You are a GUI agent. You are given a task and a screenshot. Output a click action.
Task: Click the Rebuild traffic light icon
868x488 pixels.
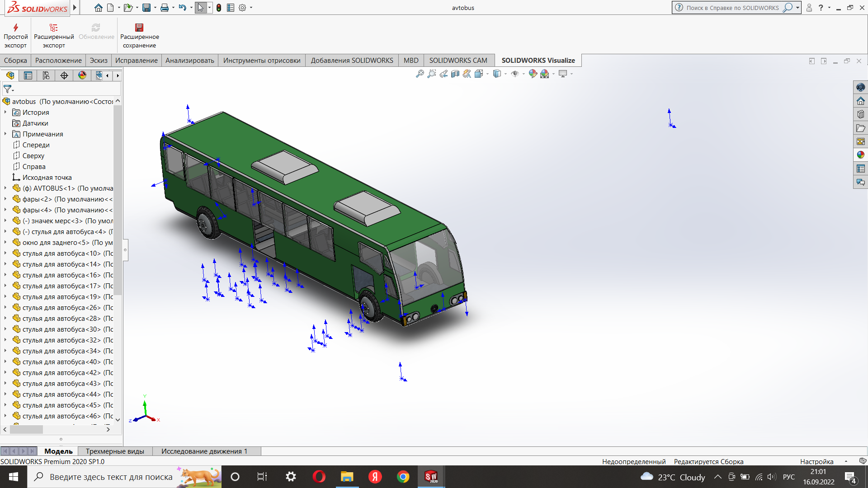click(x=219, y=8)
